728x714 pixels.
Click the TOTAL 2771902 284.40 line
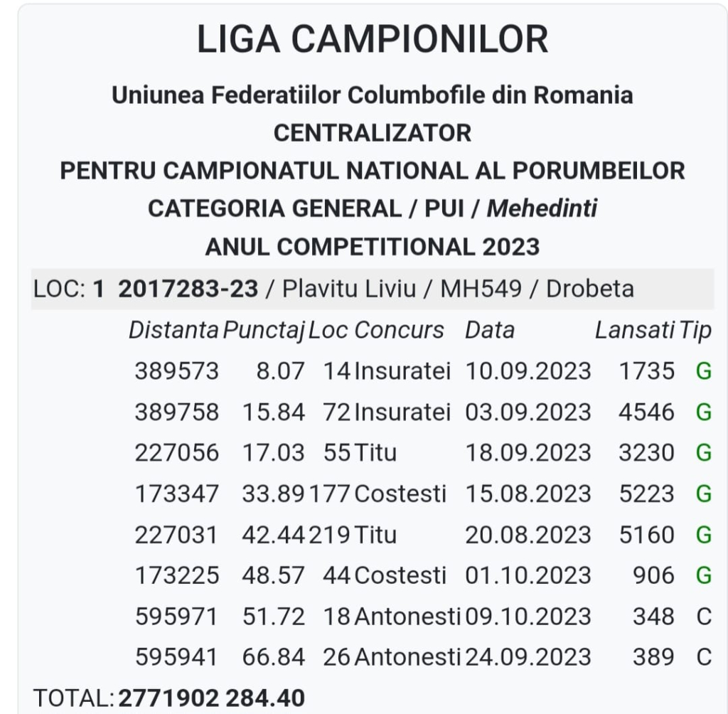(x=169, y=698)
